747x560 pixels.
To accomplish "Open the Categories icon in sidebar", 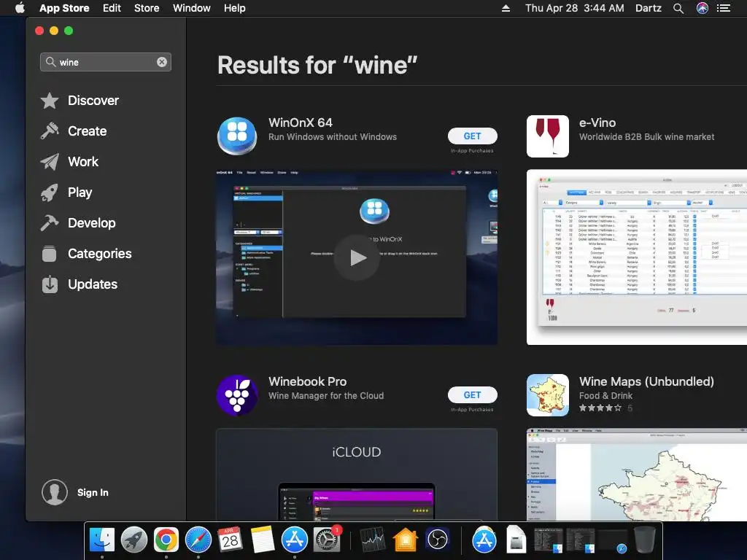I will [x=50, y=253].
